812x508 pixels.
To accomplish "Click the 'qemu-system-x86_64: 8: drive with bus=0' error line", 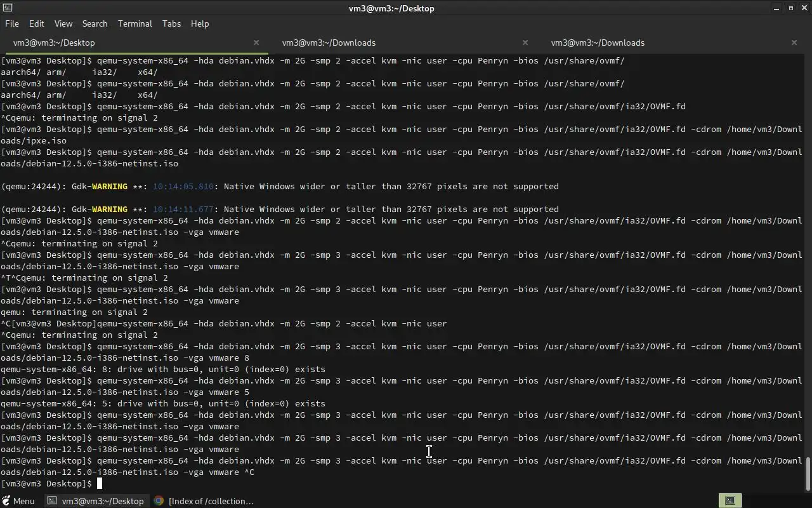I will (x=163, y=369).
